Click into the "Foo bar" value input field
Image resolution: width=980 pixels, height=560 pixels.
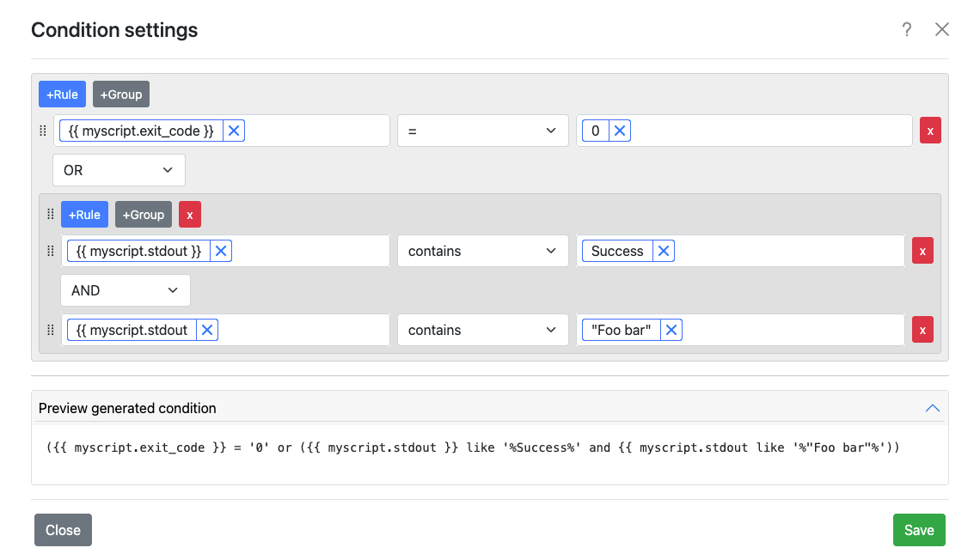click(791, 330)
